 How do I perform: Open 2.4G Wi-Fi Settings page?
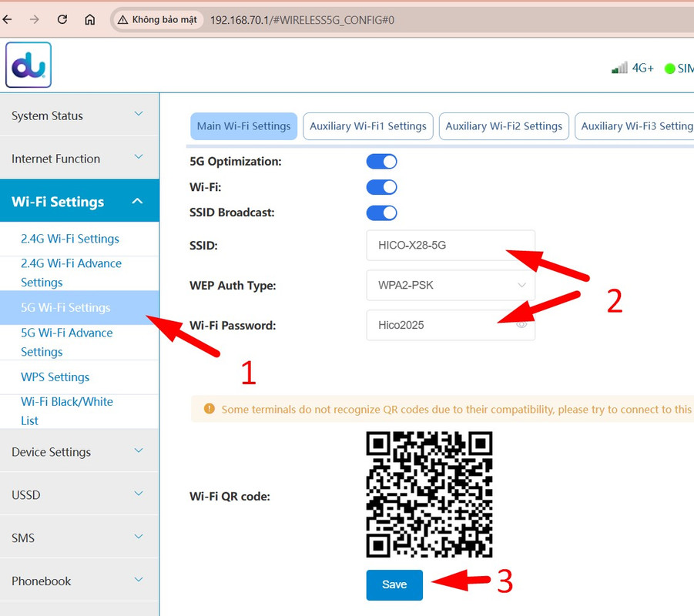tap(70, 239)
